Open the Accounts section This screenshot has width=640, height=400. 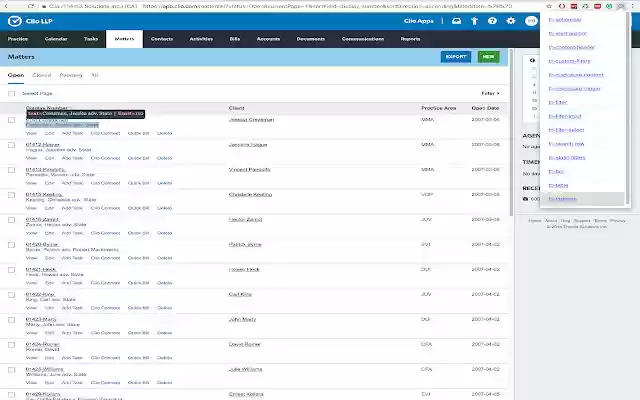[268, 39]
